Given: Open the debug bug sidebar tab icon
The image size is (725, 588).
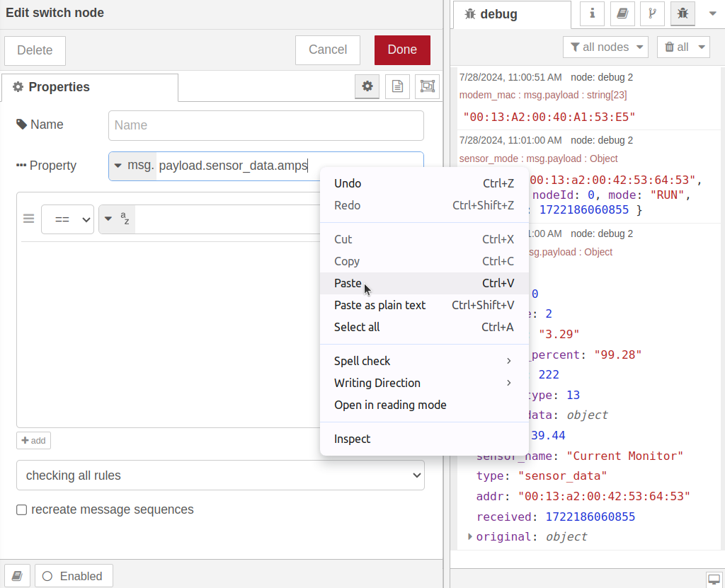Looking at the screenshot, I should [683, 13].
